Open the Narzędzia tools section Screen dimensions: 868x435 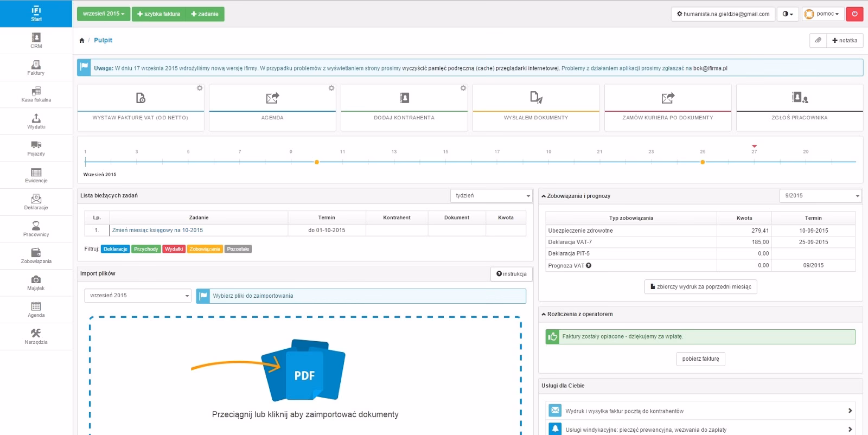pyautogui.click(x=36, y=336)
